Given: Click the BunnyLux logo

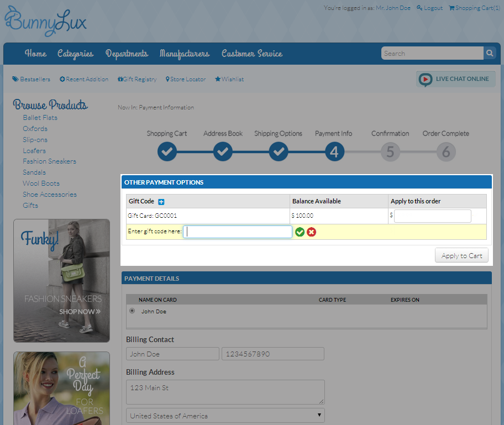Looking at the screenshot, I should pyautogui.click(x=45, y=21).
